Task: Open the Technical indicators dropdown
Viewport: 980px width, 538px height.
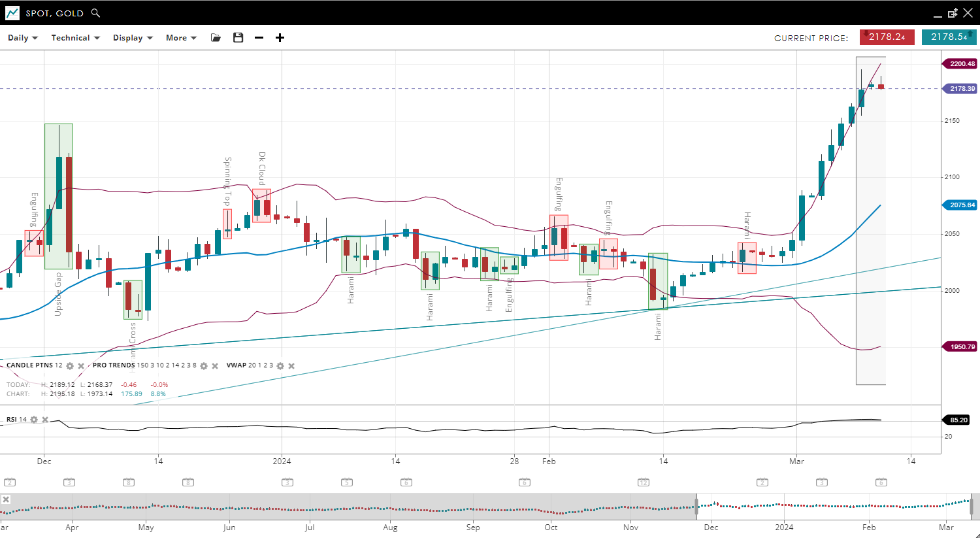Action: point(75,38)
